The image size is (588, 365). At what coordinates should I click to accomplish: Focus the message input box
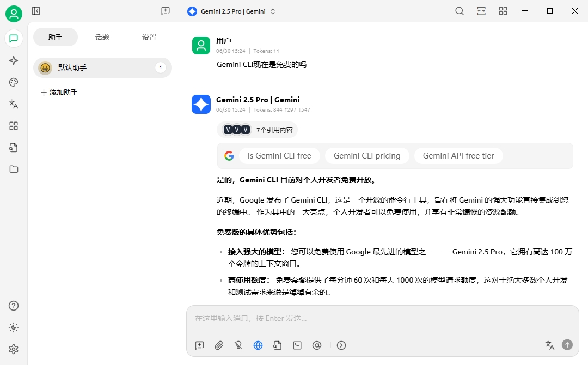click(x=383, y=319)
